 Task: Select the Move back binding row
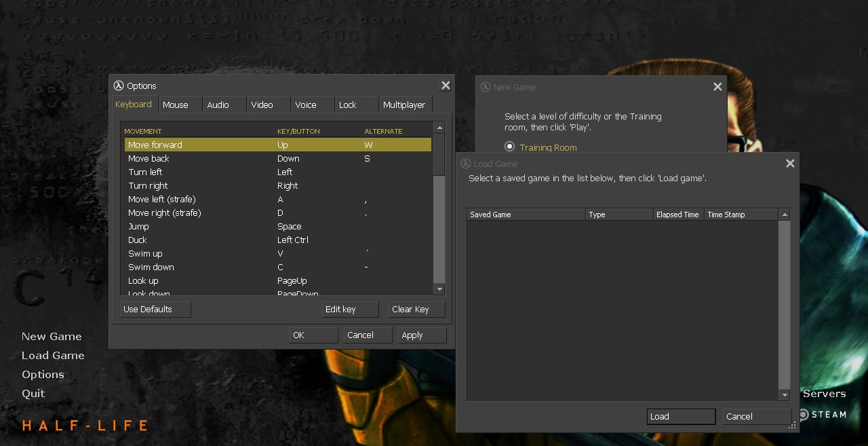[x=203, y=158]
